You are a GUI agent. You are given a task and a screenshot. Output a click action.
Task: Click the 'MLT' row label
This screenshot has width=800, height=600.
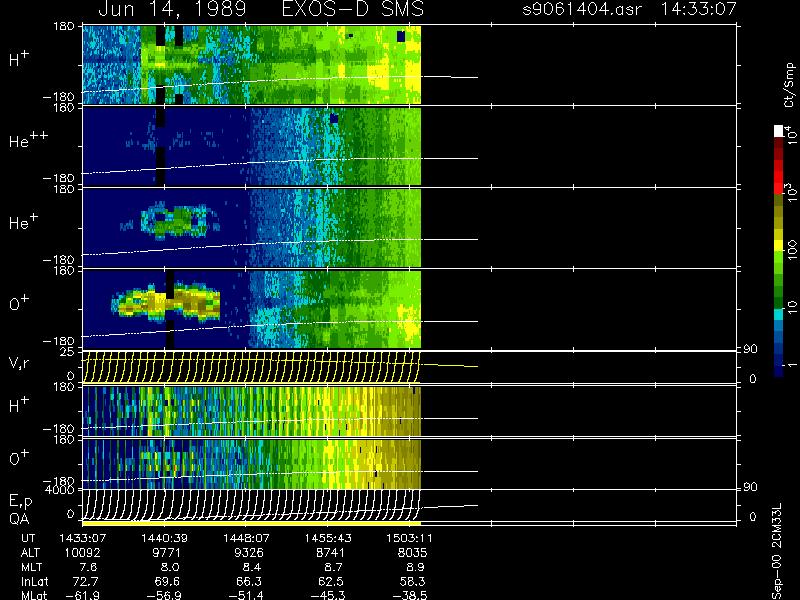tap(31, 567)
